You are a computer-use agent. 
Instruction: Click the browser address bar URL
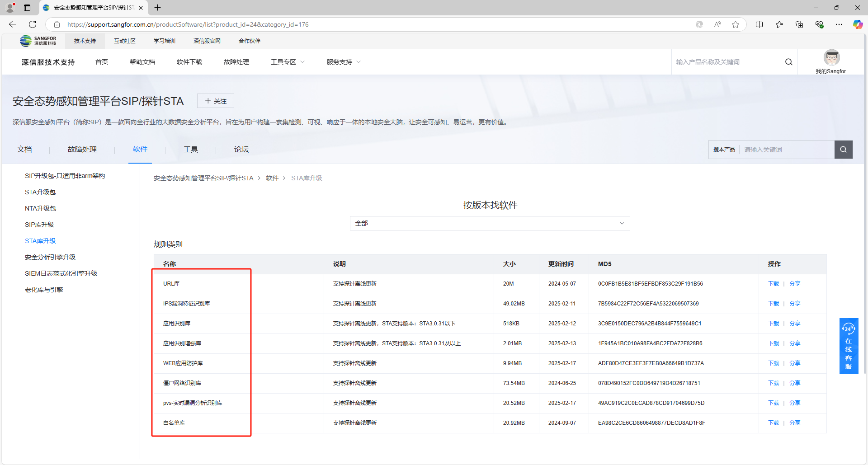[188, 24]
